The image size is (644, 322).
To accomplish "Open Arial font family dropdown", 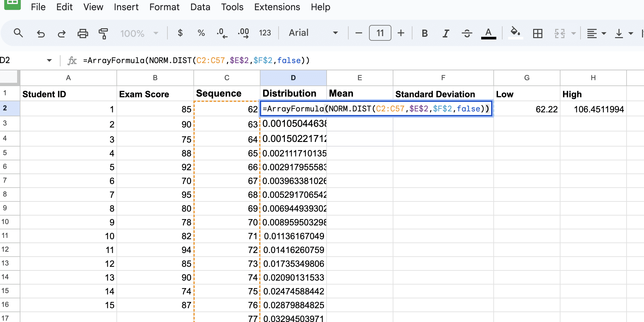I will click(x=313, y=33).
